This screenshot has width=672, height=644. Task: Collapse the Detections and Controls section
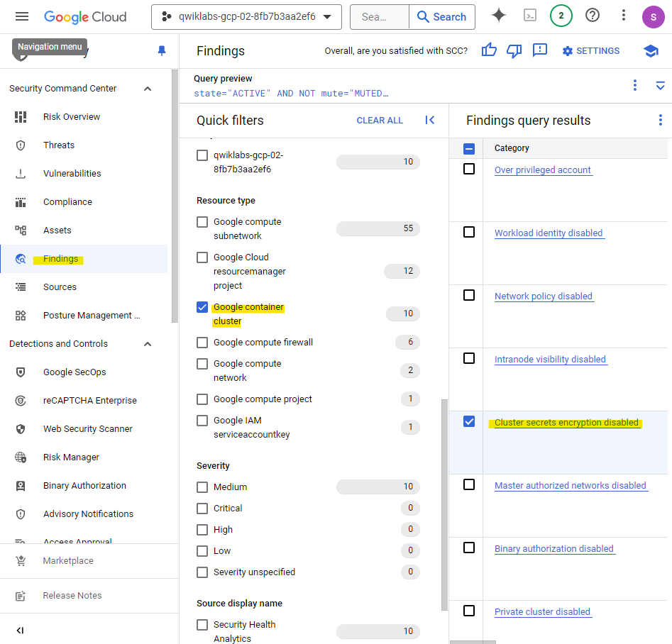coord(148,344)
